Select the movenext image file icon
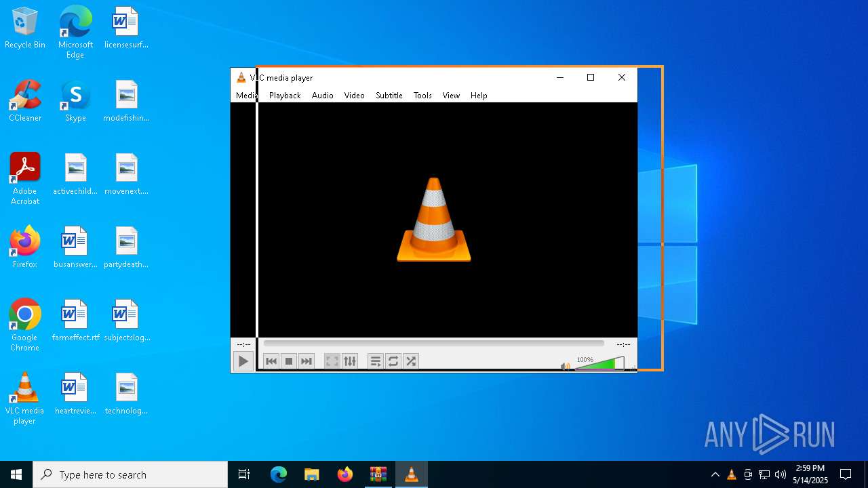This screenshot has height=488, width=868. pyautogui.click(x=126, y=175)
